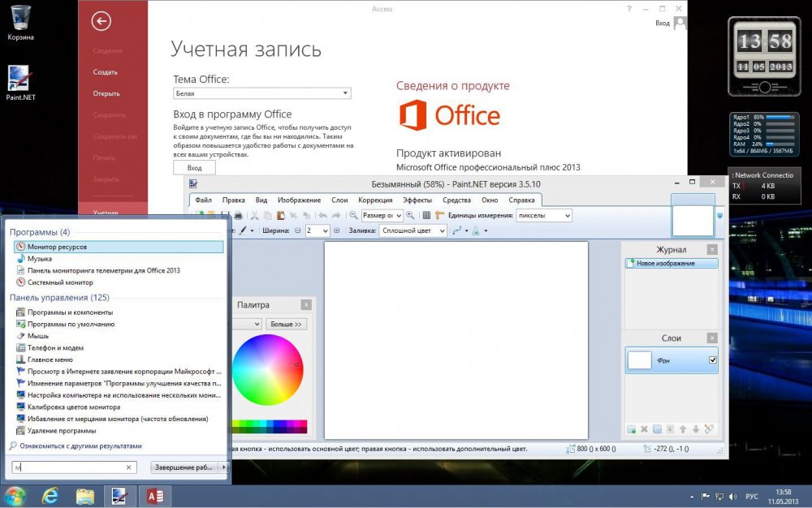Click the Move layer up arrow icon
The width and height of the screenshot is (812, 508).
683,428
